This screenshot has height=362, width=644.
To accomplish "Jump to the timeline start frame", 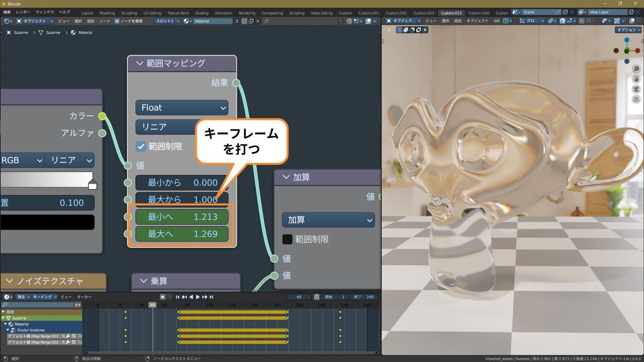I will tap(178, 297).
